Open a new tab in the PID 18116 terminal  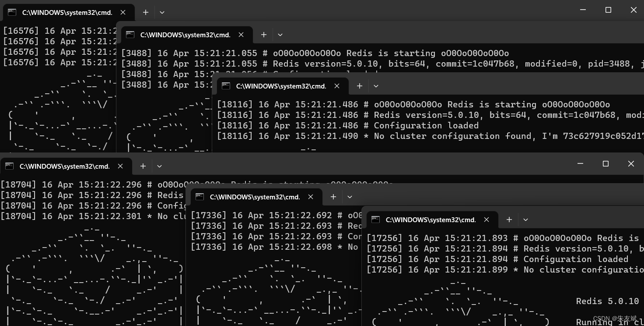point(359,86)
